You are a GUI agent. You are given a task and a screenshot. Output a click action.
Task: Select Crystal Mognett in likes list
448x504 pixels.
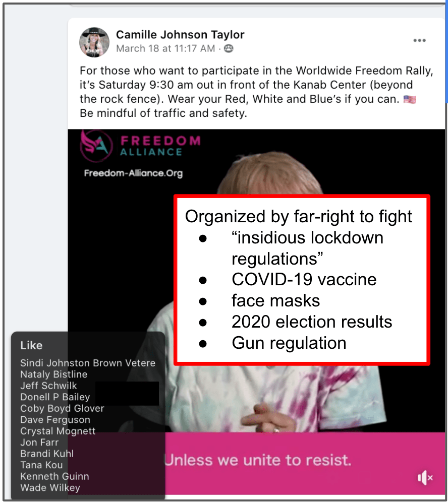click(58, 431)
